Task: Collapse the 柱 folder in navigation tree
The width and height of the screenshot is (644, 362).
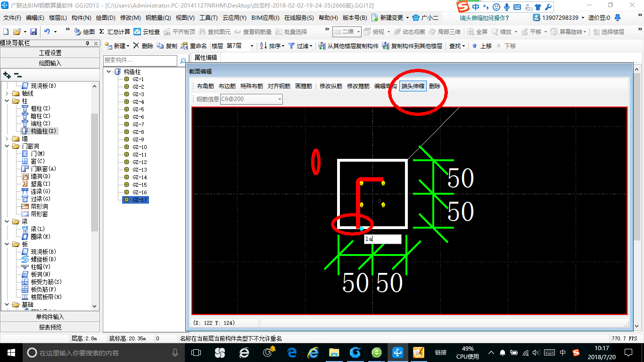Action: [7, 101]
